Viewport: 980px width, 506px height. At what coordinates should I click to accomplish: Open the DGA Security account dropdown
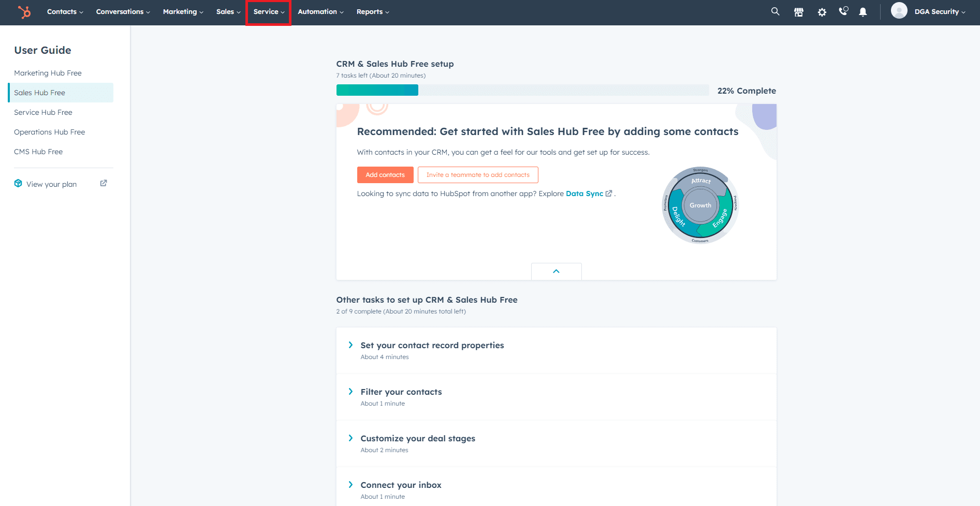click(940, 11)
